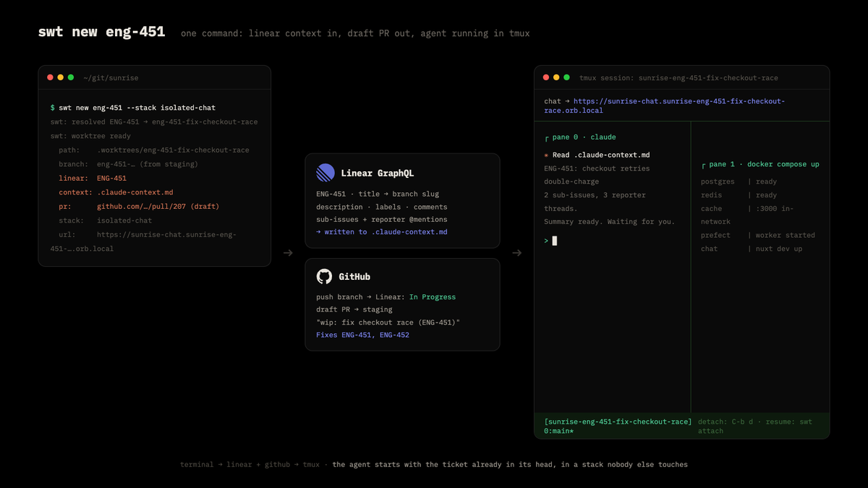This screenshot has height=488, width=868.
Task: Click 'sub-issues + reporter @mentions' line
Action: [x=382, y=219]
